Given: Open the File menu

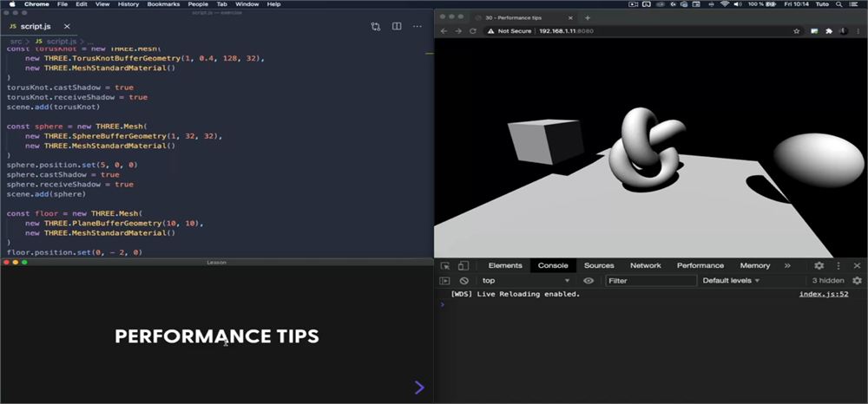Looking at the screenshot, I should point(62,3).
